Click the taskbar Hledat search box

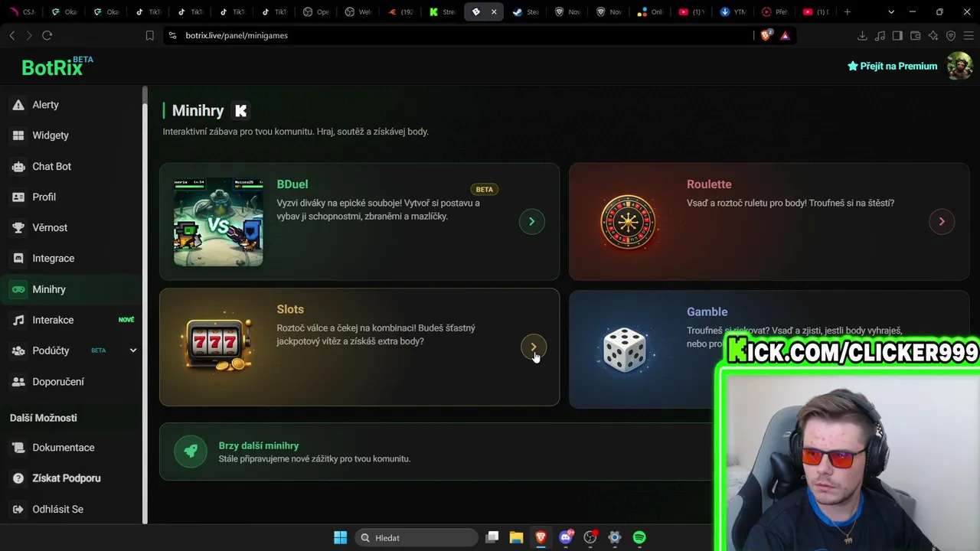coord(416,537)
